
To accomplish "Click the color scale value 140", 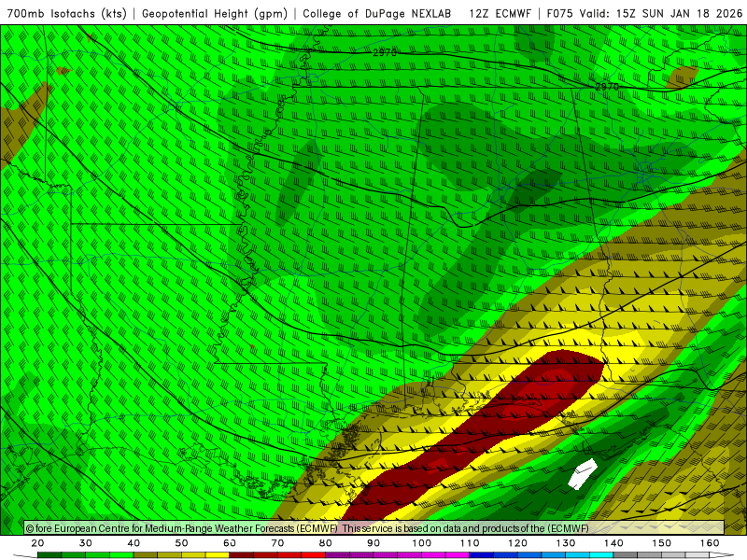I will 613,543.
